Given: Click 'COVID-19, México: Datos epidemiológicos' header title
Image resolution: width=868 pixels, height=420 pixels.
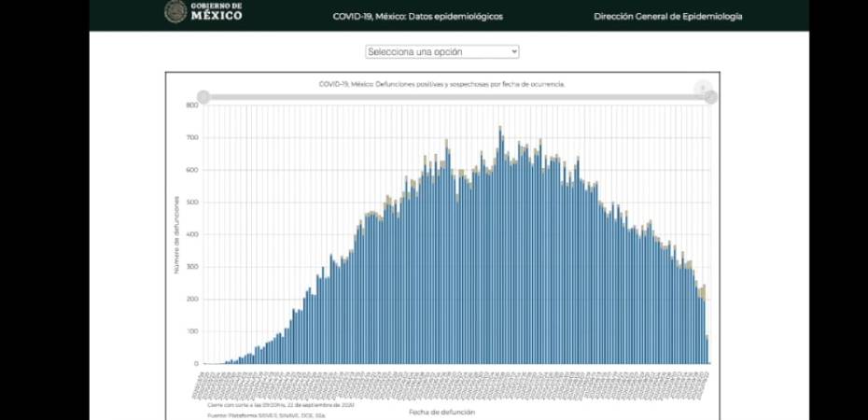Looking at the screenshot, I should tap(416, 17).
